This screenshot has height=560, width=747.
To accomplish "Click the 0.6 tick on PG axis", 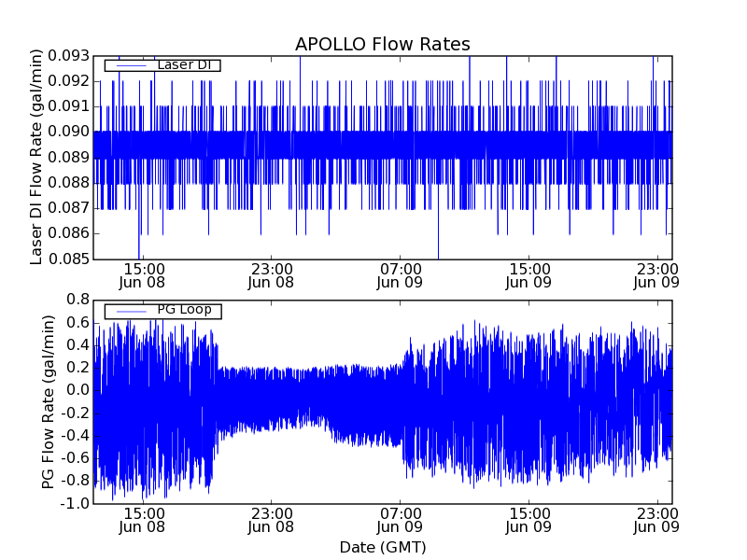I will pos(78,323).
